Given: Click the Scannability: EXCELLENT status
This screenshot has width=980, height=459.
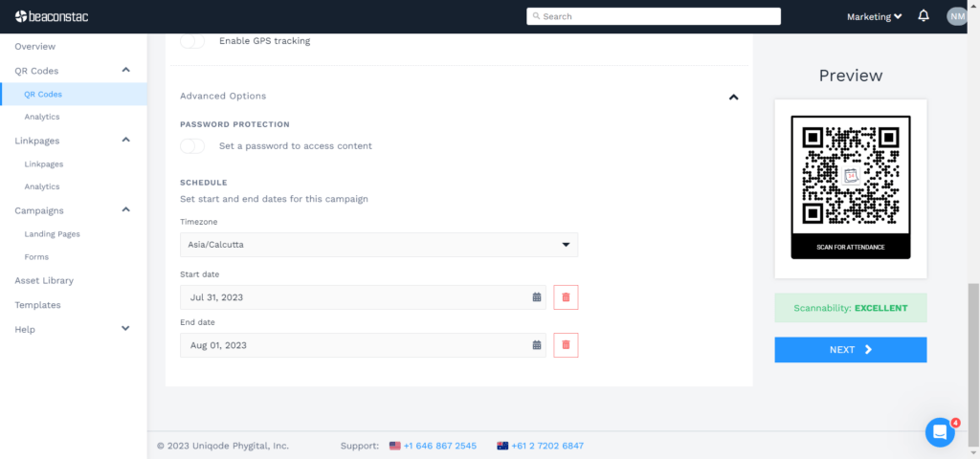Looking at the screenshot, I should click(x=850, y=308).
